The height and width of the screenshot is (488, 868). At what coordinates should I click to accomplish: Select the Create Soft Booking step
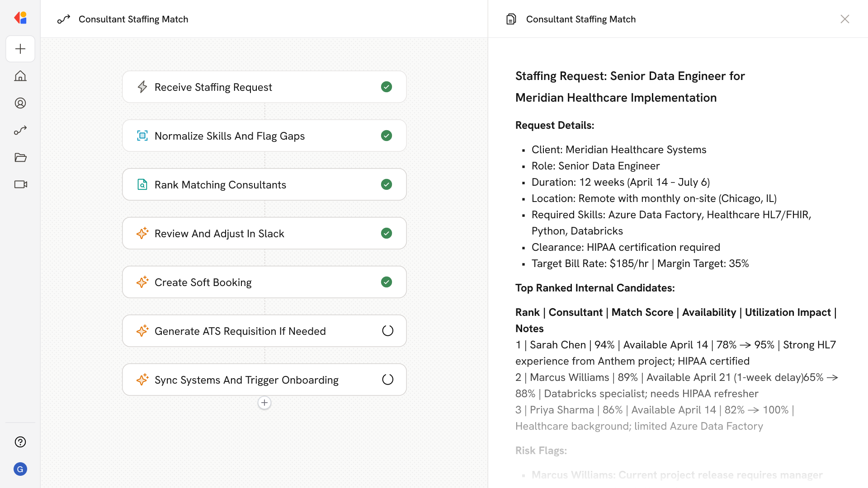[203, 282]
